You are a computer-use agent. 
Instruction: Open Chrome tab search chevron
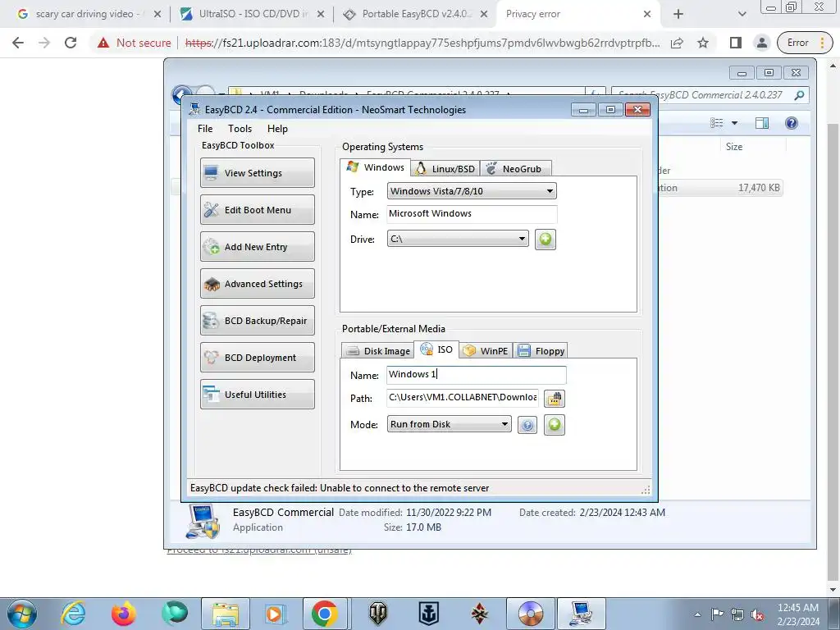pos(742,14)
